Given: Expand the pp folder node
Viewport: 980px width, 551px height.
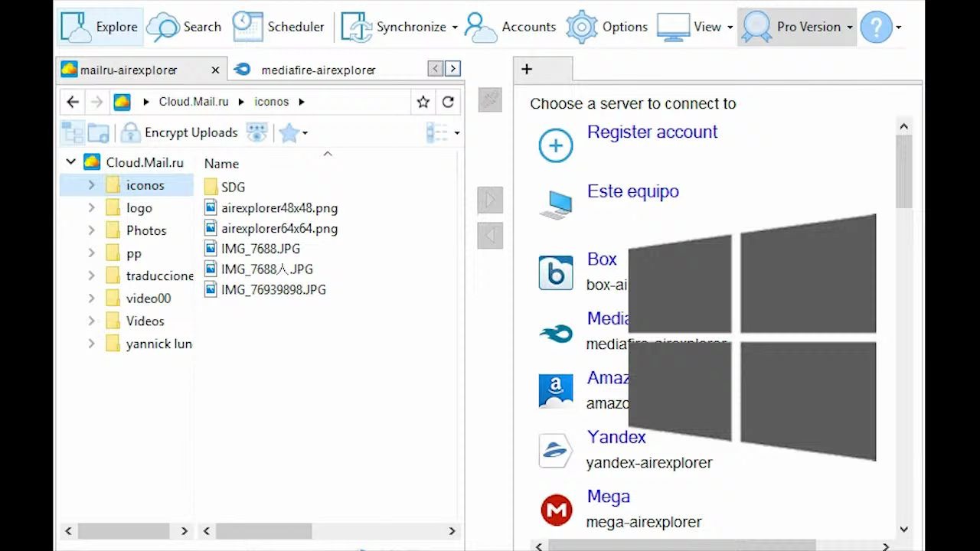Looking at the screenshot, I should 91,253.
